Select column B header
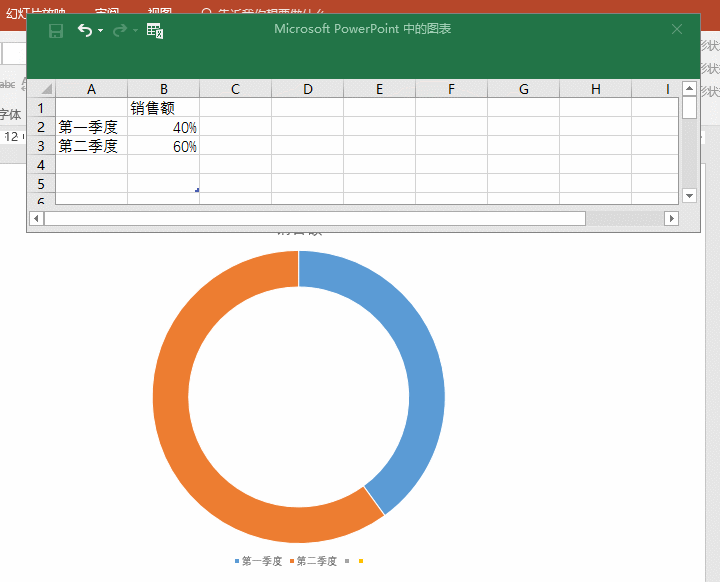This screenshot has width=720, height=582. [x=163, y=89]
